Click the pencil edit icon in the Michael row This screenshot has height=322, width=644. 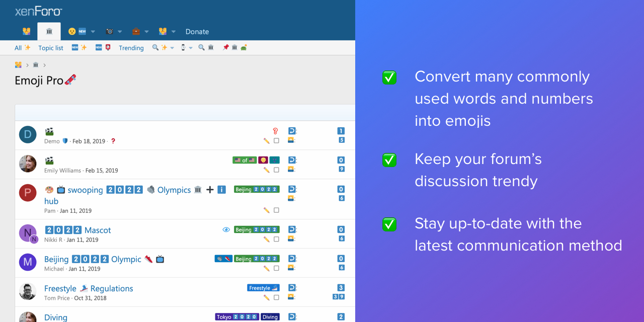click(x=267, y=269)
